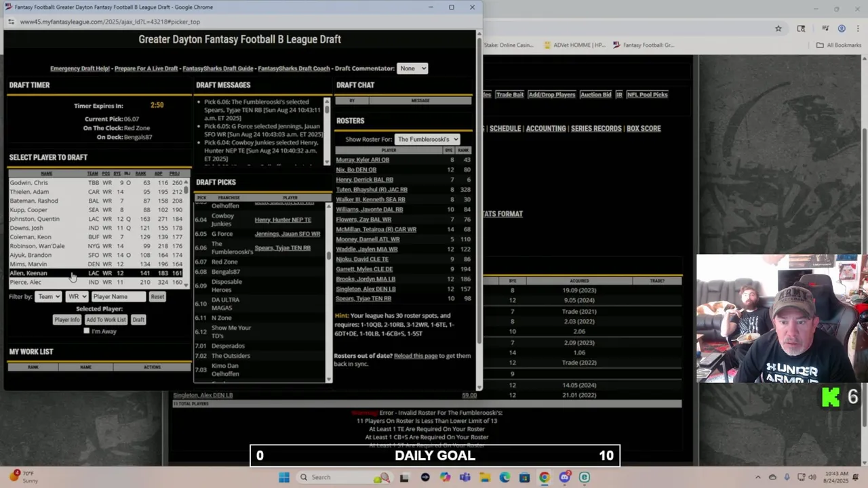Bookmark this page with the star icon
868x488 pixels.
(x=778, y=28)
